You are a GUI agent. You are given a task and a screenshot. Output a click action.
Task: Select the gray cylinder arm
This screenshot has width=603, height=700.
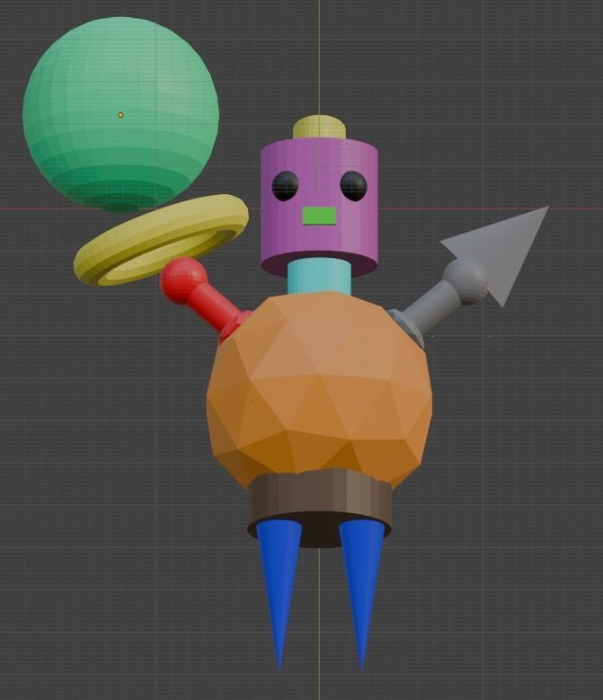[430, 308]
